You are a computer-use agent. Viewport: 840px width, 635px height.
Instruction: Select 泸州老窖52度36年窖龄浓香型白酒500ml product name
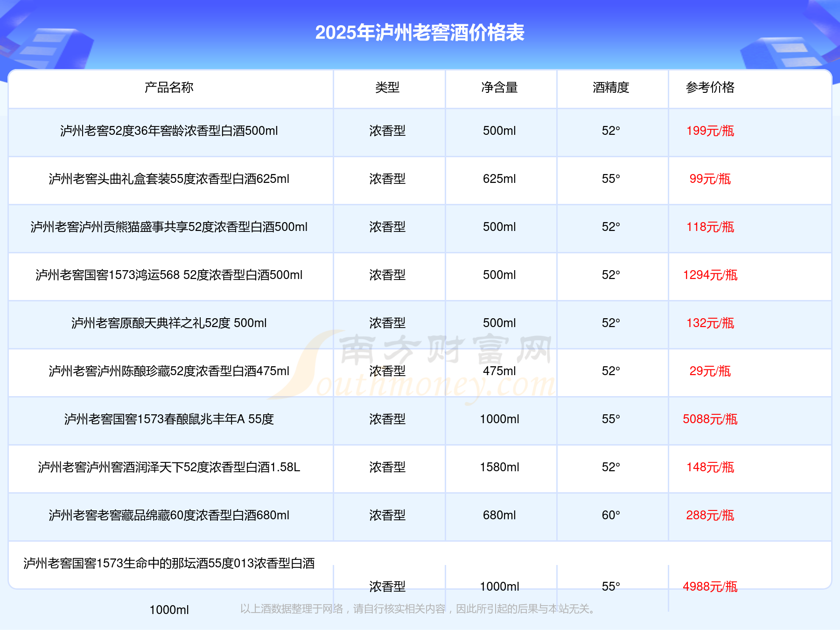click(x=169, y=131)
